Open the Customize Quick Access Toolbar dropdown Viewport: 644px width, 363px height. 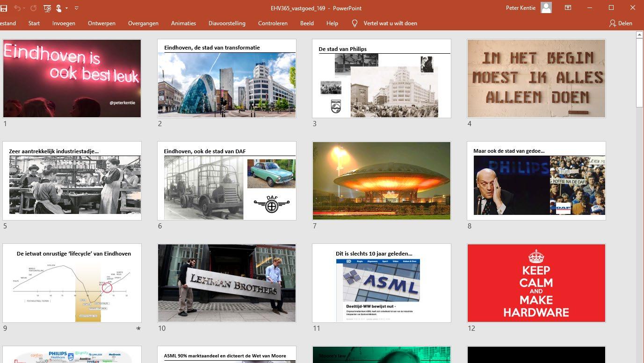[77, 8]
